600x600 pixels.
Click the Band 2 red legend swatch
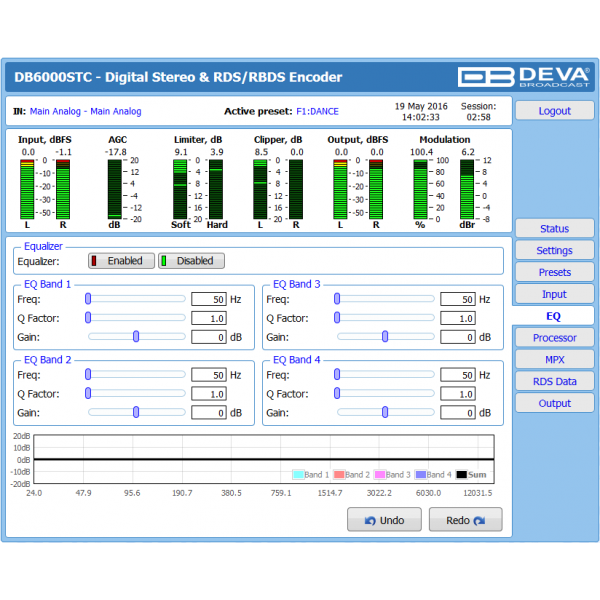[x=339, y=474]
